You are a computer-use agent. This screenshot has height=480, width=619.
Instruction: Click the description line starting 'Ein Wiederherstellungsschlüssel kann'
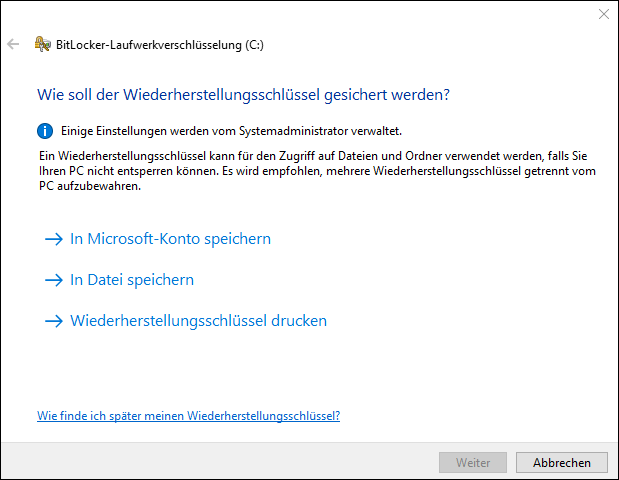coord(313,156)
